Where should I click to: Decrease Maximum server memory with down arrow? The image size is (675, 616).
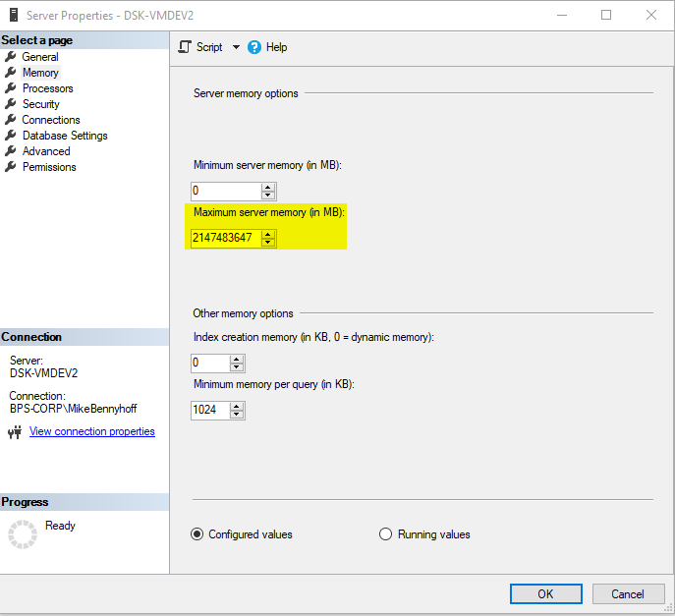(x=268, y=242)
